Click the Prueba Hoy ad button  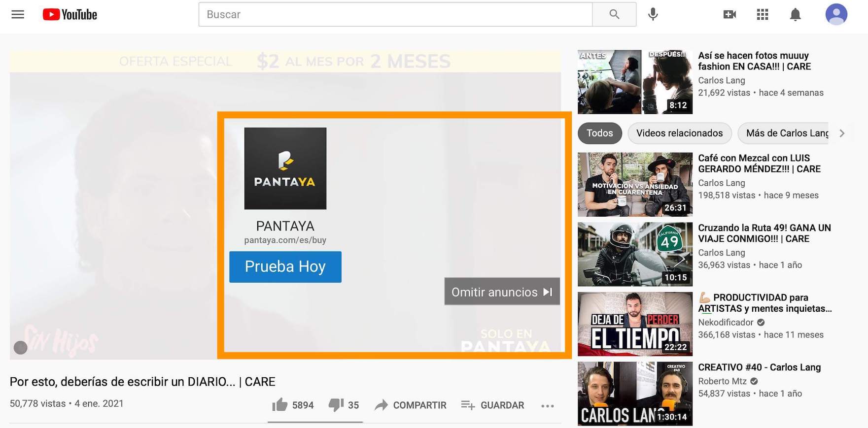285,267
